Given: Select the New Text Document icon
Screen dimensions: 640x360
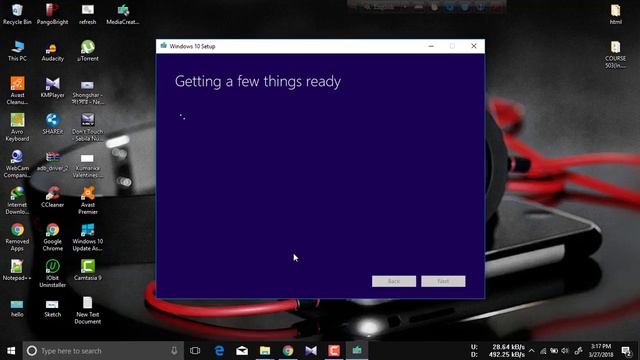Looking at the screenshot, I should tap(87, 310).
